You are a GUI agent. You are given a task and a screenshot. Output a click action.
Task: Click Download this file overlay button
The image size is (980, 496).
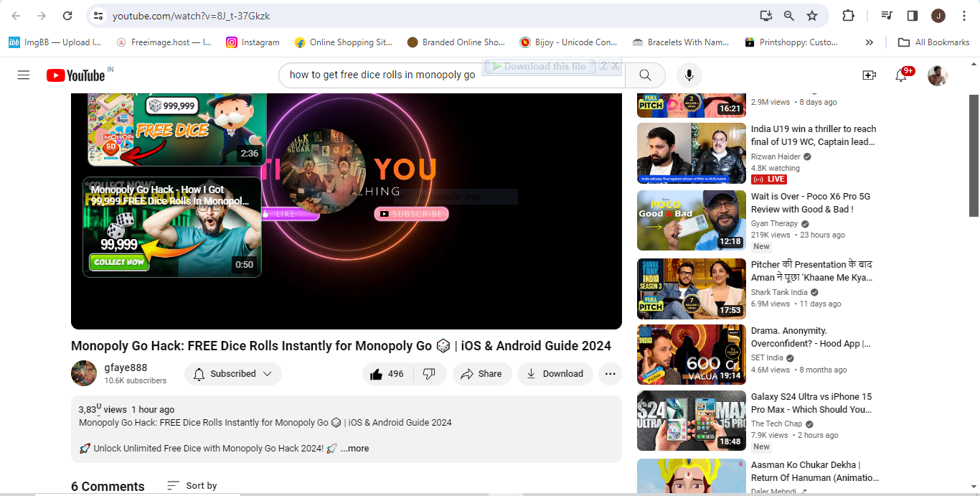(x=539, y=66)
